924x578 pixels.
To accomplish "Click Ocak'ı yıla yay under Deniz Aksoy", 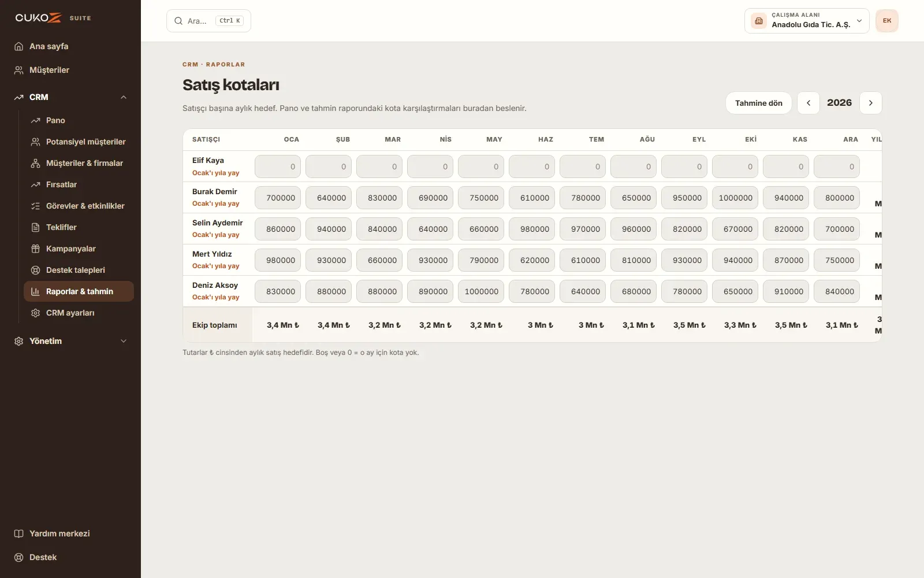I will pyautogui.click(x=215, y=297).
